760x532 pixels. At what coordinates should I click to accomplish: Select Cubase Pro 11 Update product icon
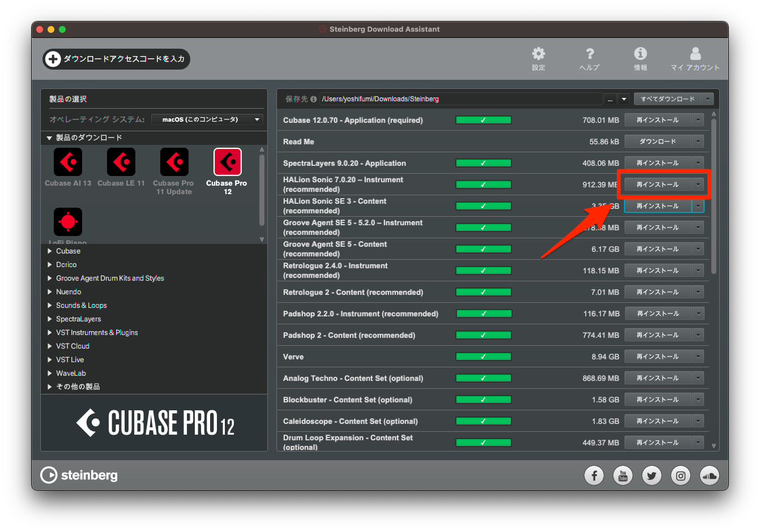174,162
